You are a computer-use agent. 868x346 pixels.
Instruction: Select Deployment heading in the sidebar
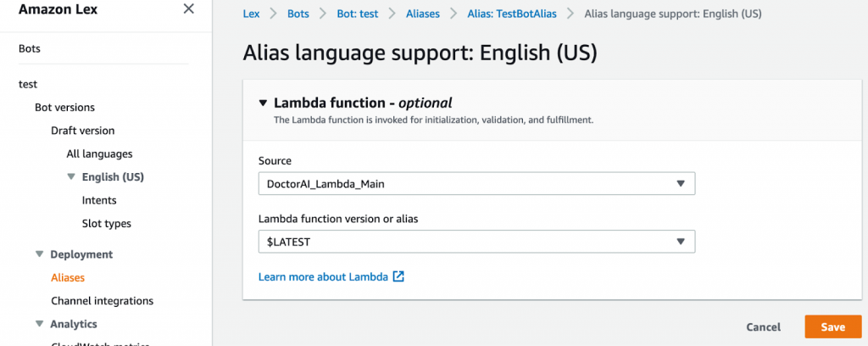point(81,254)
